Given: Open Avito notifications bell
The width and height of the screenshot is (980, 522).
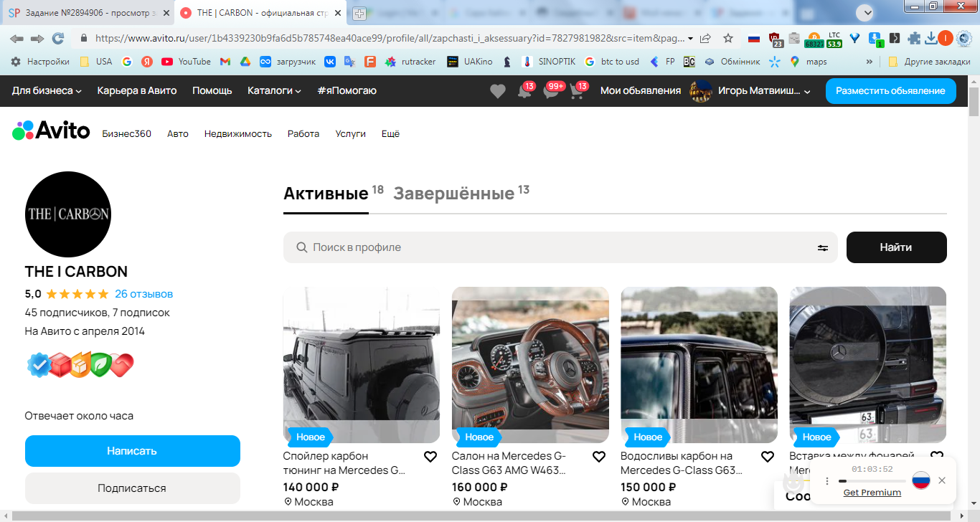Looking at the screenshot, I should [524, 92].
